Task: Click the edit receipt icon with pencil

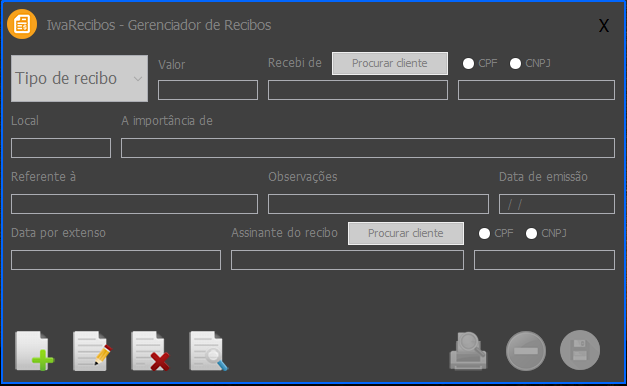Action: [x=92, y=351]
